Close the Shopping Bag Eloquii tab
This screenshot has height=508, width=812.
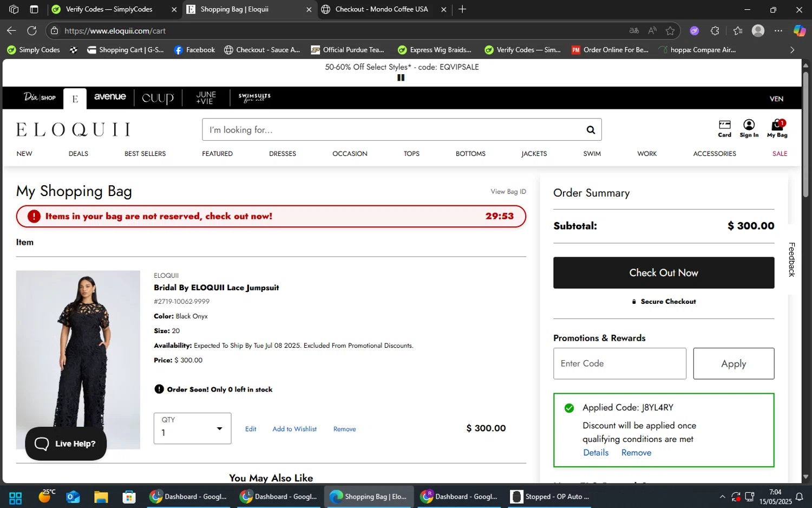click(x=309, y=9)
